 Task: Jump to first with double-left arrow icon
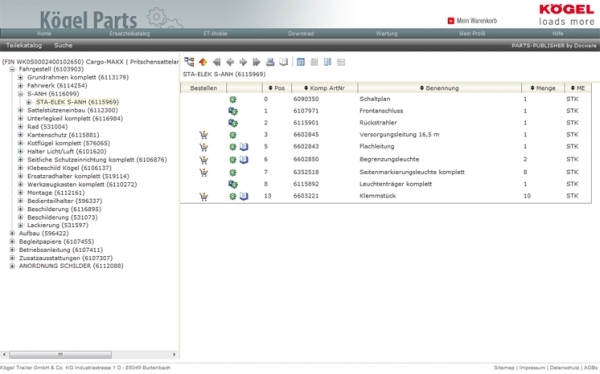217,62
